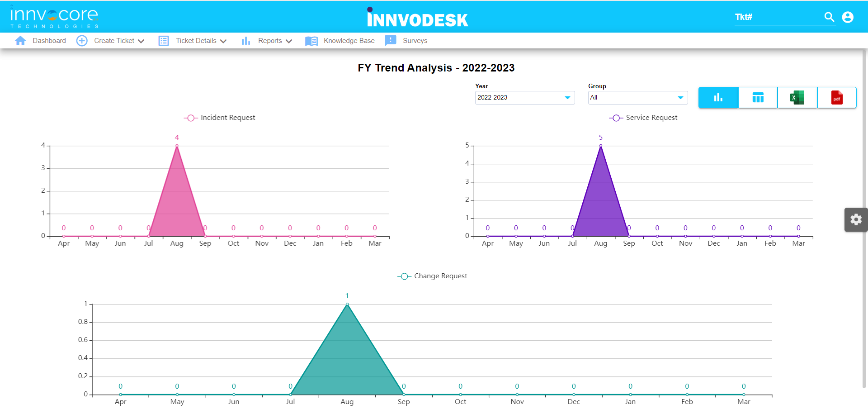Expand the Group dropdown set to All
868x414 pixels.
pyautogui.click(x=637, y=98)
